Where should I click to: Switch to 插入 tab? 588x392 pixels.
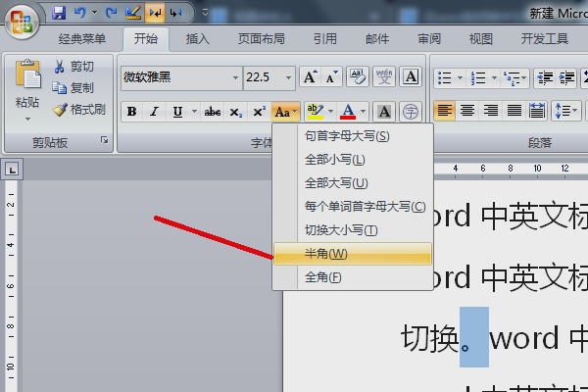[197, 38]
